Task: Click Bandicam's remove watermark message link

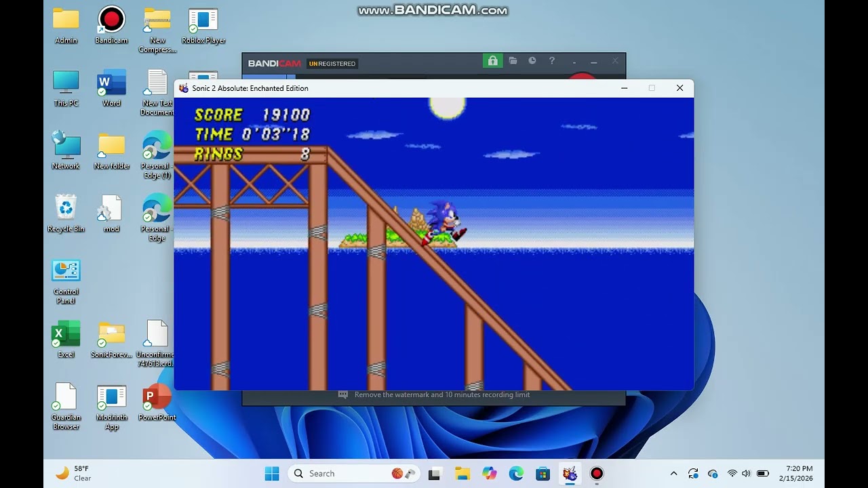Action: 442,394
